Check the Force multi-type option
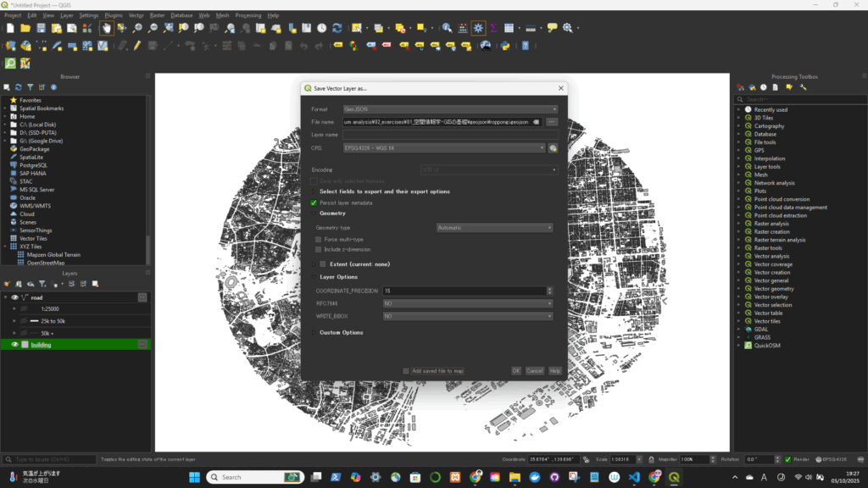This screenshot has height=488, width=868. [x=319, y=239]
